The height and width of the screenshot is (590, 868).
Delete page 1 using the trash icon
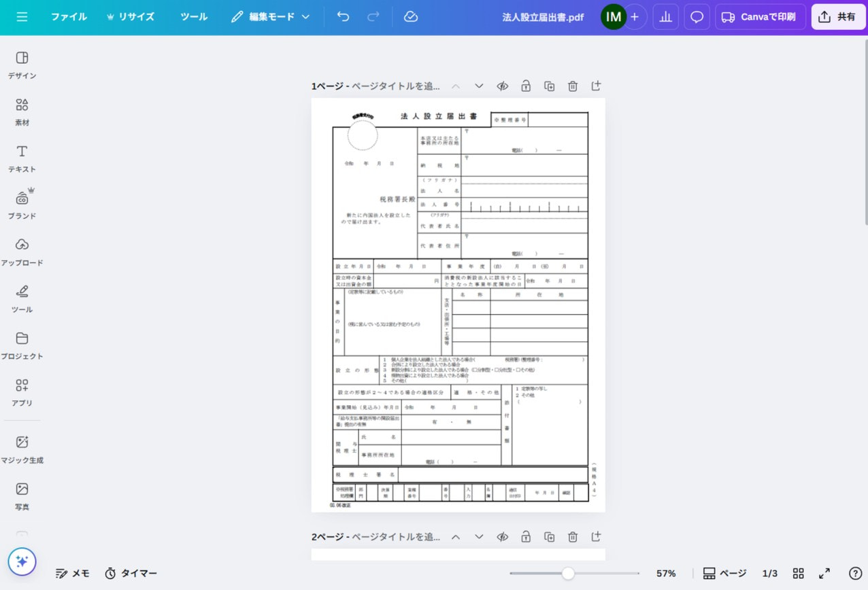point(572,86)
